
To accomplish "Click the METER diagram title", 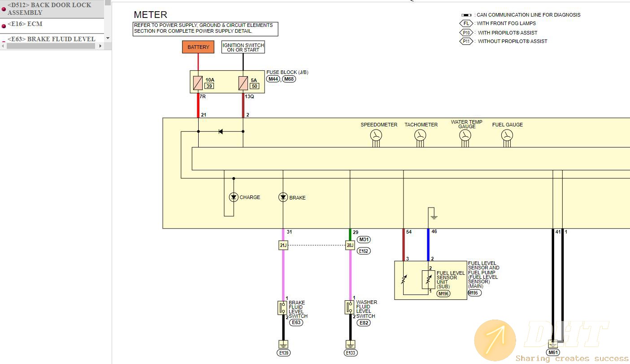I will (150, 15).
